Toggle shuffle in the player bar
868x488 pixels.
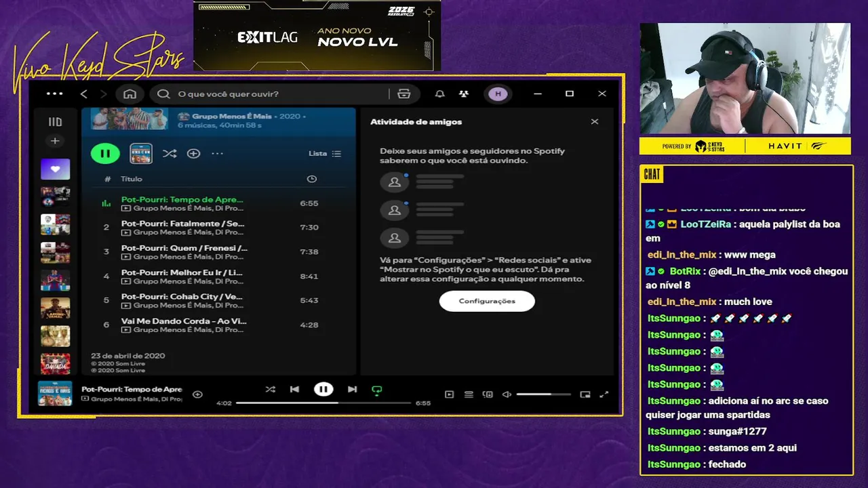[270, 389]
